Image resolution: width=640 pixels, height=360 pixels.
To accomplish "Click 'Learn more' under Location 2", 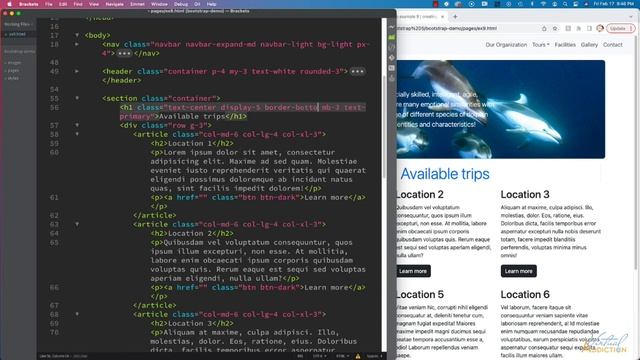I will click(413, 271).
